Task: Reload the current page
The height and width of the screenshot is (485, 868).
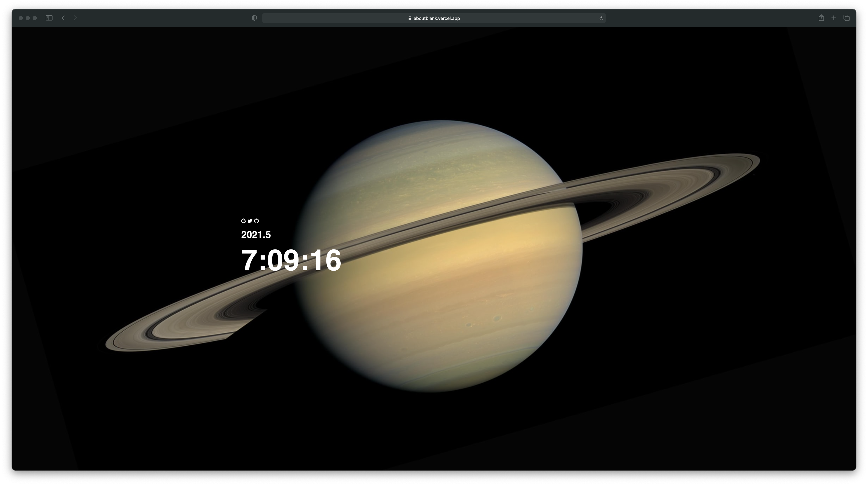Action: pyautogui.click(x=601, y=18)
